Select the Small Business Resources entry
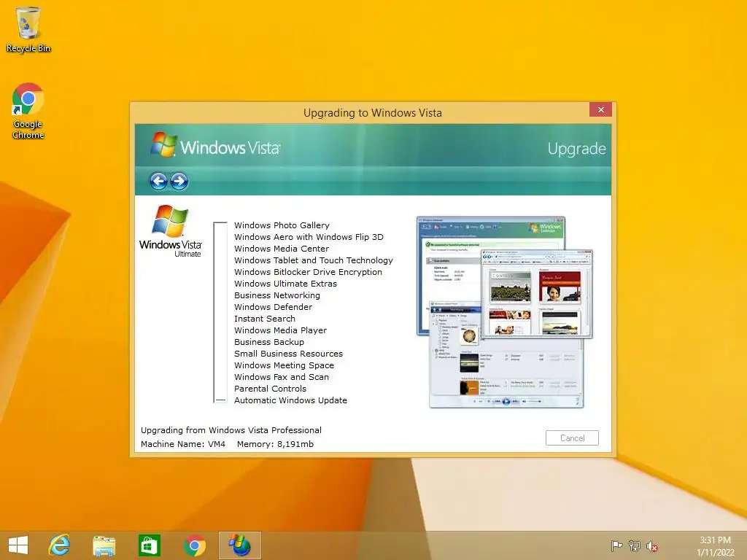The width and height of the screenshot is (747, 560). coord(288,354)
